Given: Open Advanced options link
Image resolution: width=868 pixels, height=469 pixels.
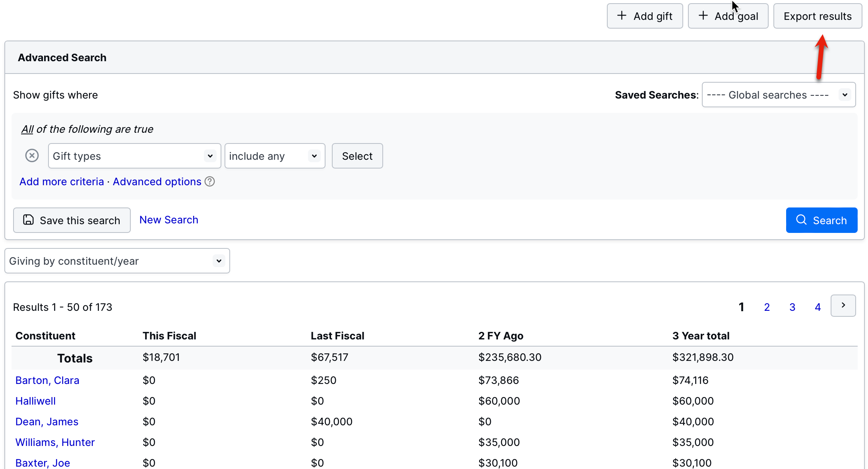Looking at the screenshot, I should (x=157, y=182).
